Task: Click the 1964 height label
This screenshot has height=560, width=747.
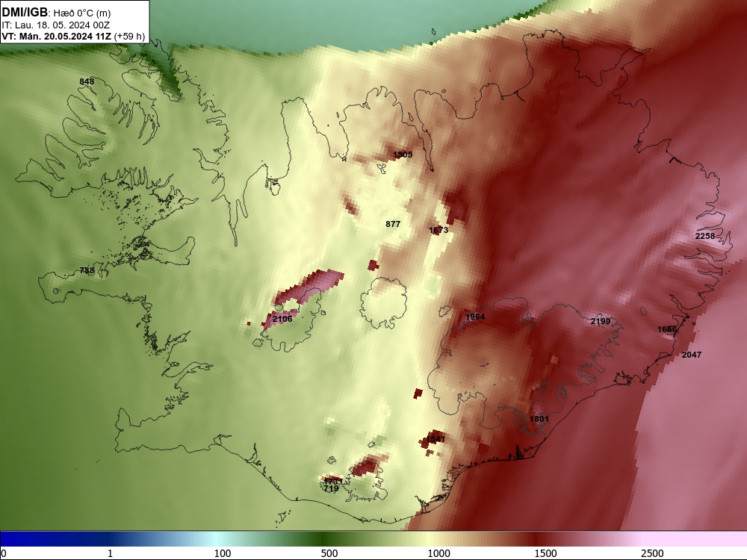Action: (x=475, y=317)
